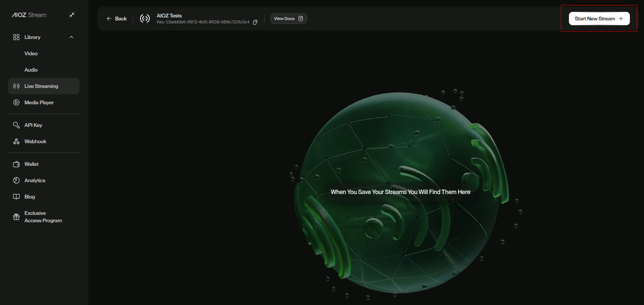Click the Wallet icon in sidebar
644x305 pixels.
click(16, 164)
